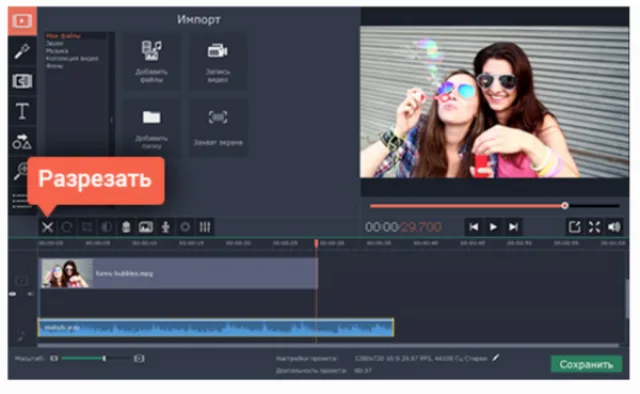Click the pencil to edit project settings

[x=496, y=358]
